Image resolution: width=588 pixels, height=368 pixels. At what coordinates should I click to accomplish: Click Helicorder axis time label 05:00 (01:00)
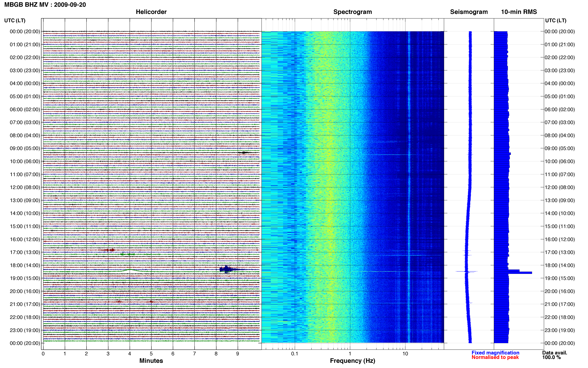(25, 96)
